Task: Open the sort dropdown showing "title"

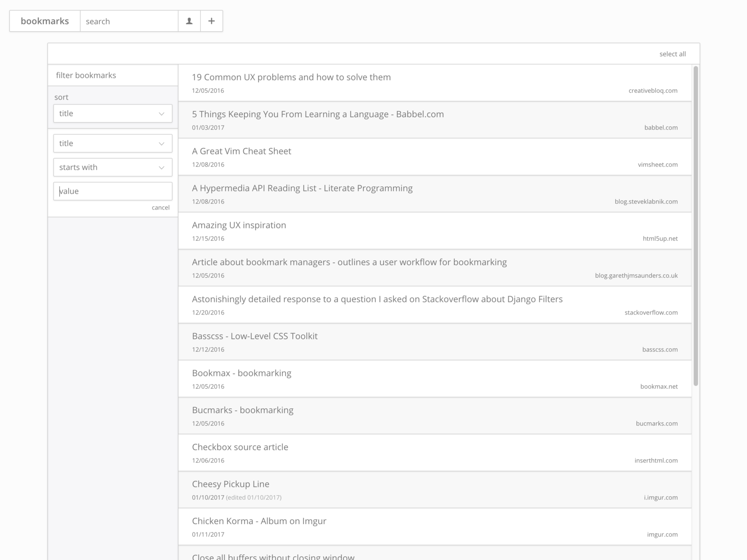Action: [x=113, y=113]
